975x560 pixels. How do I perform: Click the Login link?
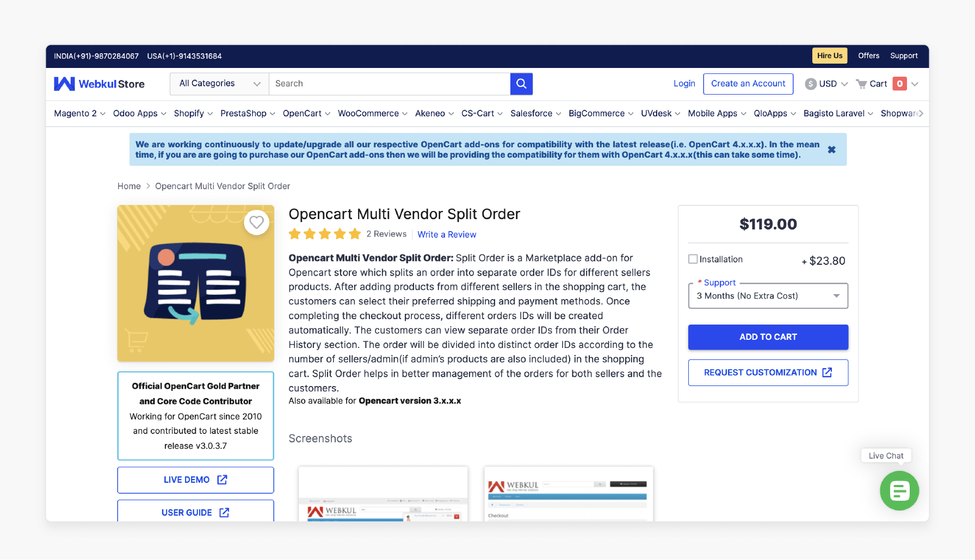(684, 84)
